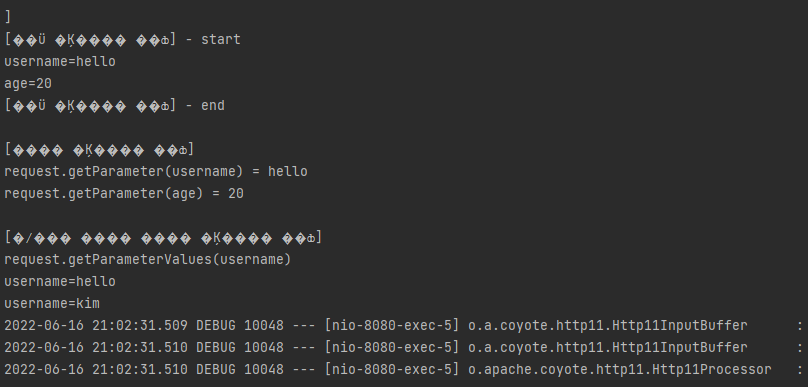Click the log line timestamped 21:02:31.509

pos(403,326)
